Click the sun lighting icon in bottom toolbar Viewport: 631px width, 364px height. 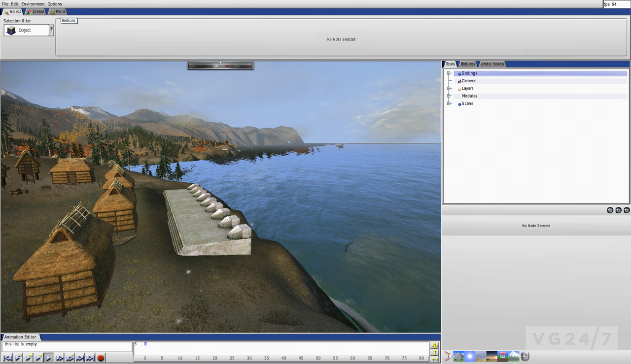click(470, 356)
